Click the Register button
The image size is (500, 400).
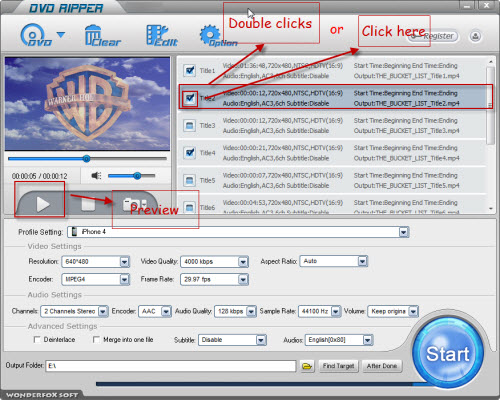[434, 36]
